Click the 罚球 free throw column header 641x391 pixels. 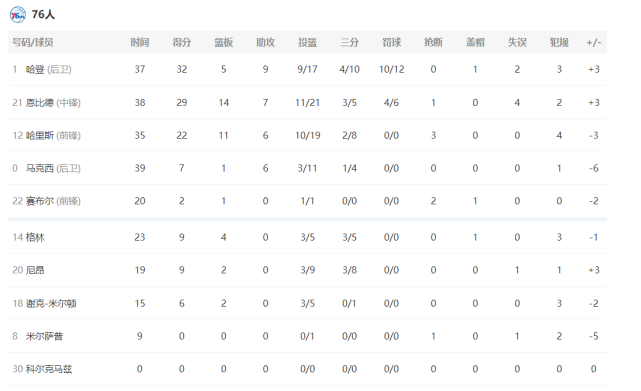(x=391, y=43)
